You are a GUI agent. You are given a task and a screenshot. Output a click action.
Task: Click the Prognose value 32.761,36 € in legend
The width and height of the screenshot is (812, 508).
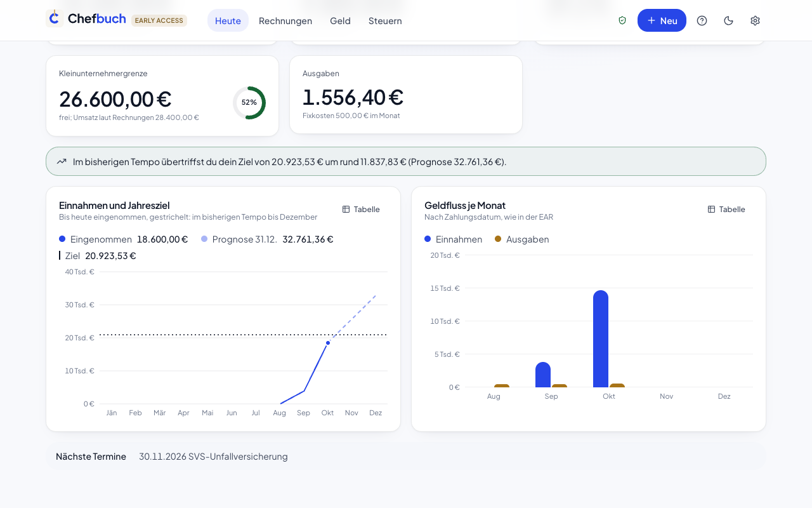[x=308, y=239]
